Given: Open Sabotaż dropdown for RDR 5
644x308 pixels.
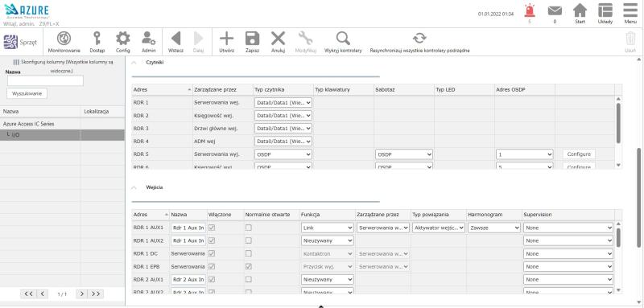Looking at the screenshot, I should pos(404,154).
